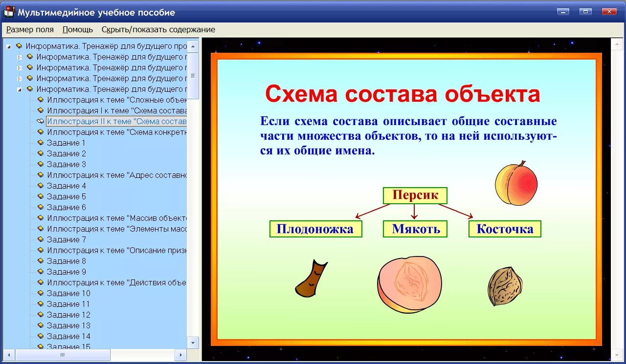Click the Персик box in the diagram
626x364 pixels.
415,195
